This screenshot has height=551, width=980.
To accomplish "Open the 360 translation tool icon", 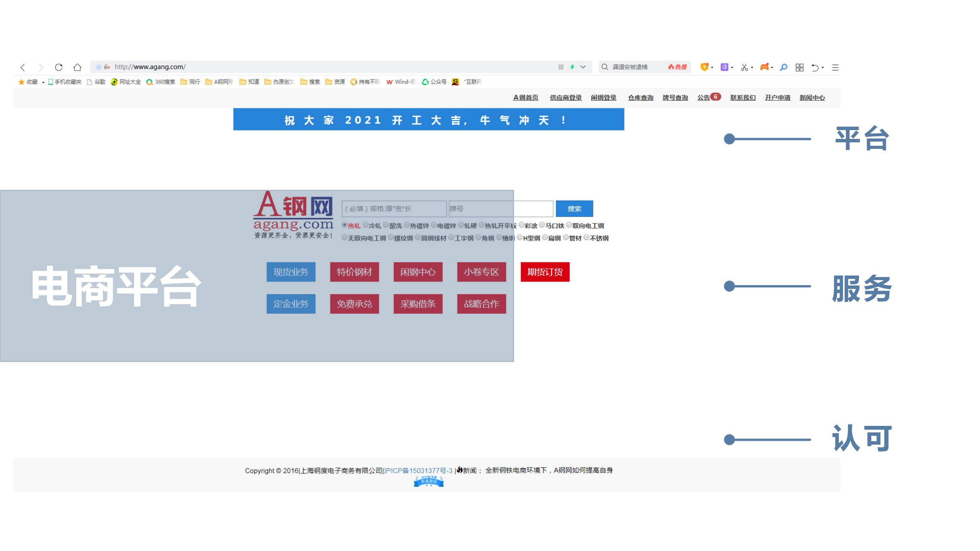I will click(725, 67).
